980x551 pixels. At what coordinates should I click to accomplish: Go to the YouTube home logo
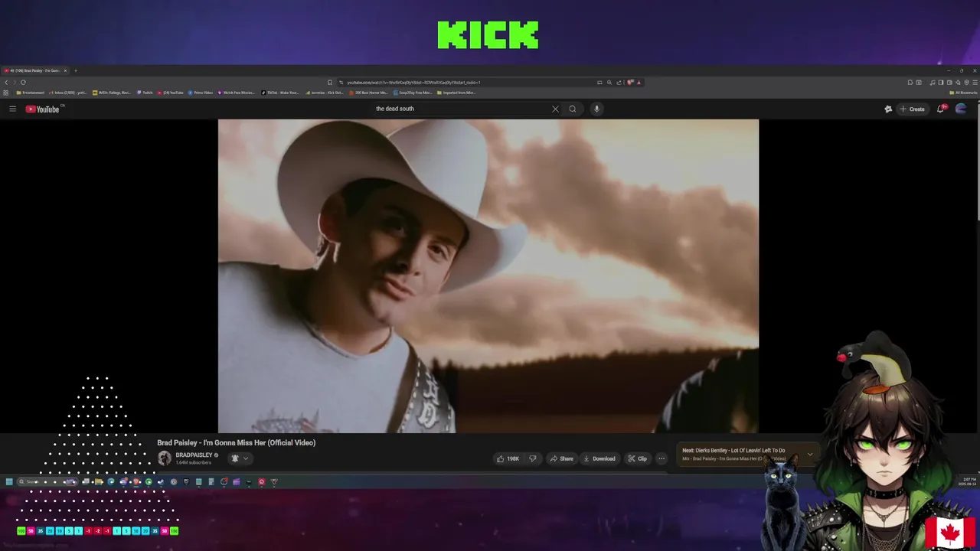coord(43,109)
